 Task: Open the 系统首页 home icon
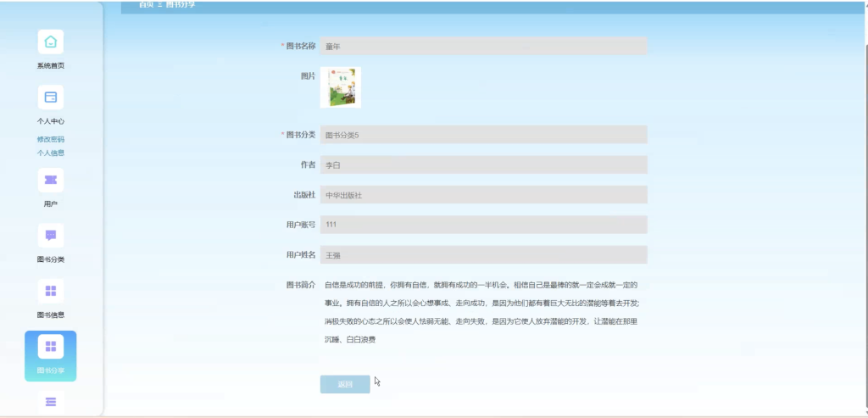[x=50, y=42]
